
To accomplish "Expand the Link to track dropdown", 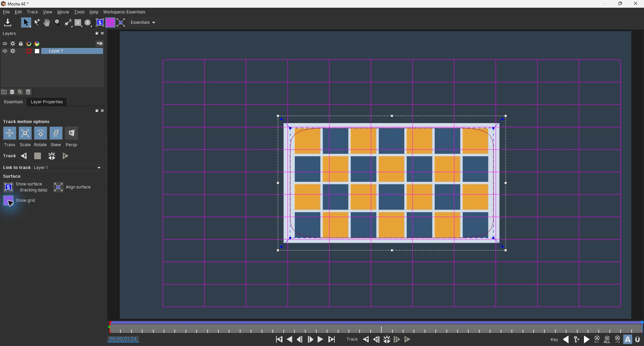I will tap(67, 168).
